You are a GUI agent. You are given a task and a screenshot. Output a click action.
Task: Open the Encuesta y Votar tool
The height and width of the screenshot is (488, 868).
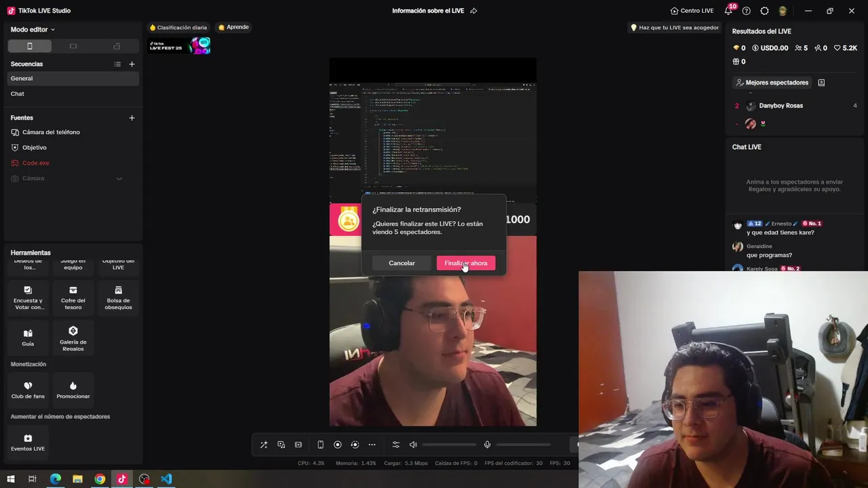[28, 298]
